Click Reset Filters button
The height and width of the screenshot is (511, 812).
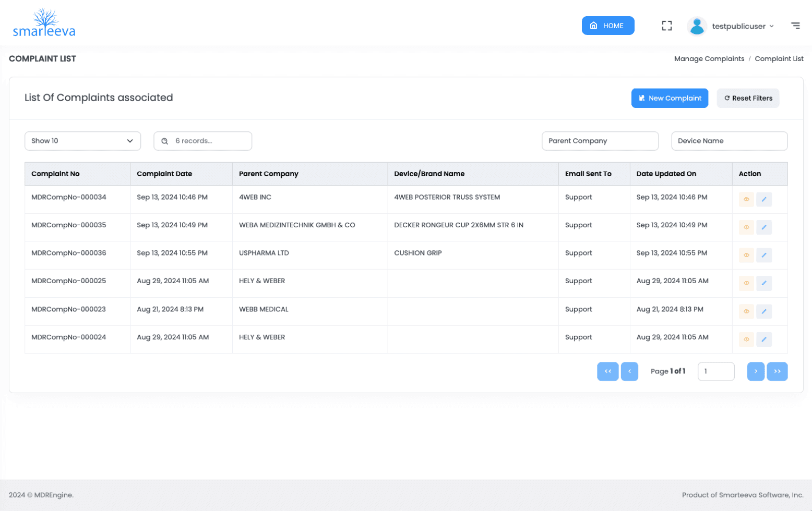point(748,98)
